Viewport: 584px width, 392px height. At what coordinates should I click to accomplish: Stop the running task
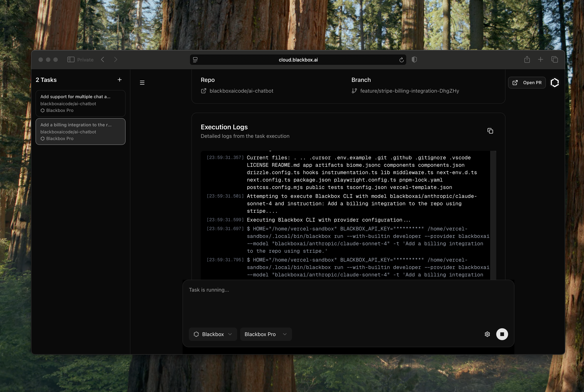click(502, 334)
